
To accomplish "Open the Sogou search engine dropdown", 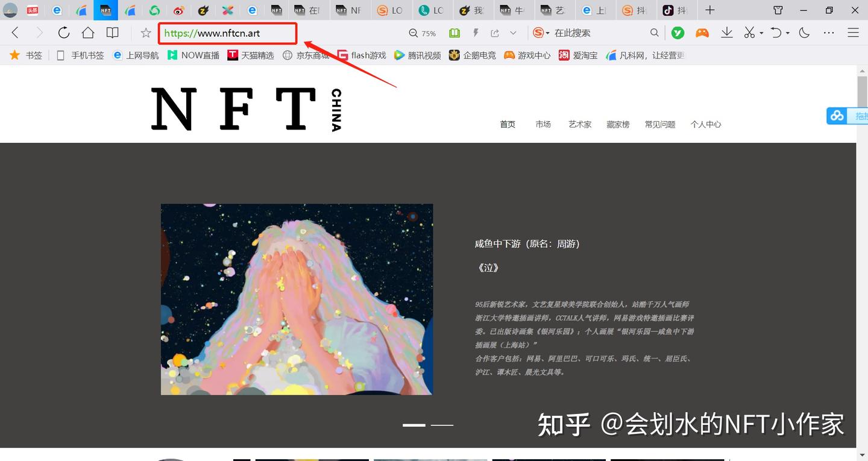I will click(x=542, y=33).
